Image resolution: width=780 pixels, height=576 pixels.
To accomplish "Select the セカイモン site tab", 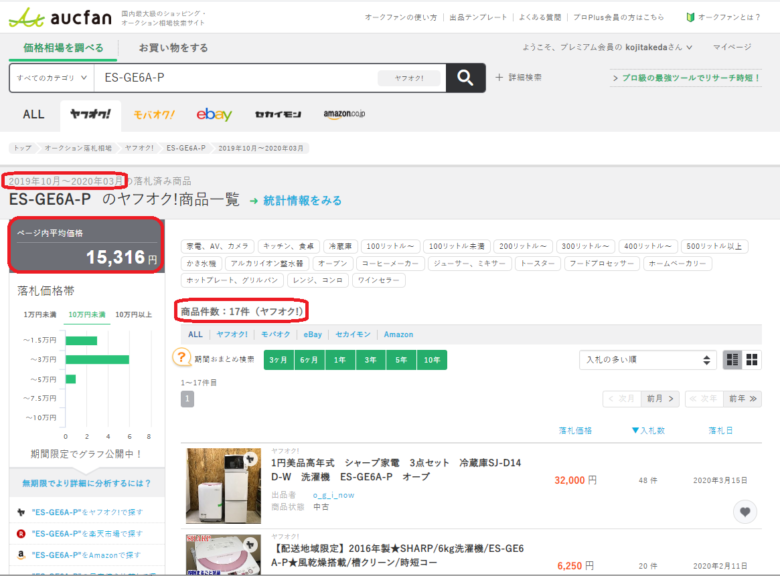I will click(278, 114).
